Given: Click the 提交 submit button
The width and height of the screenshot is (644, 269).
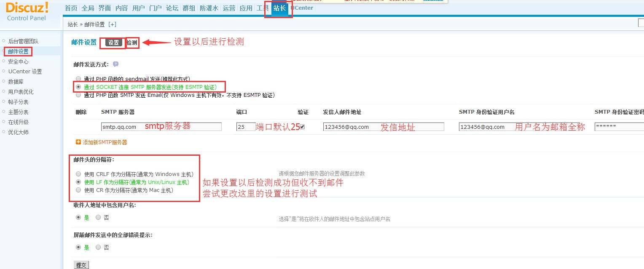Looking at the screenshot, I should coord(81,265).
